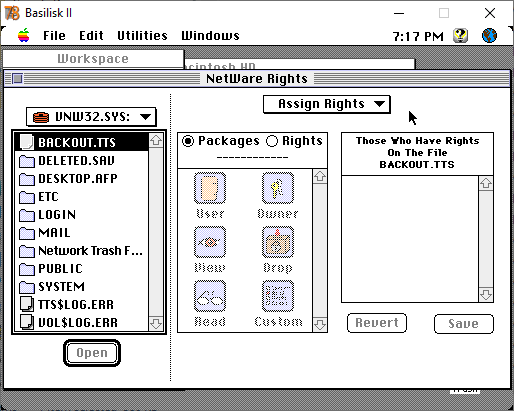Image resolution: width=514 pixels, height=411 pixels.
Task: Click packages panel scroll up arrow
Action: [x=320, y=176]
